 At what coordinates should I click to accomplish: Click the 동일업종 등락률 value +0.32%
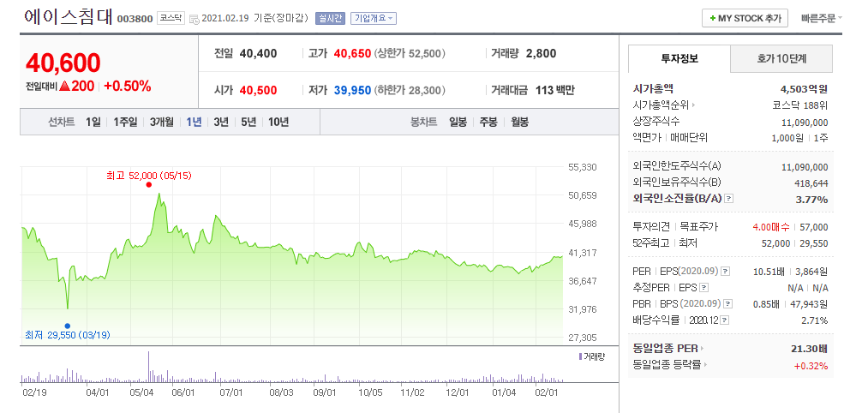[x=811, y=365]
